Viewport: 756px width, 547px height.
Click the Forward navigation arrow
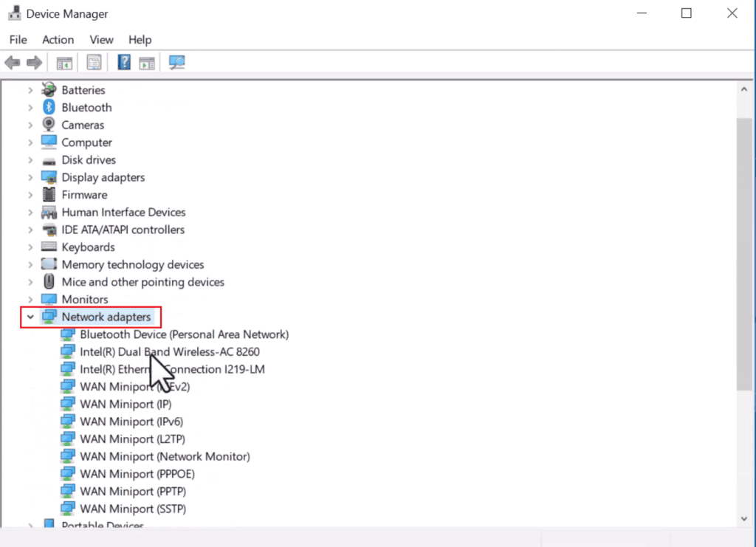click(x=35, y=62)
